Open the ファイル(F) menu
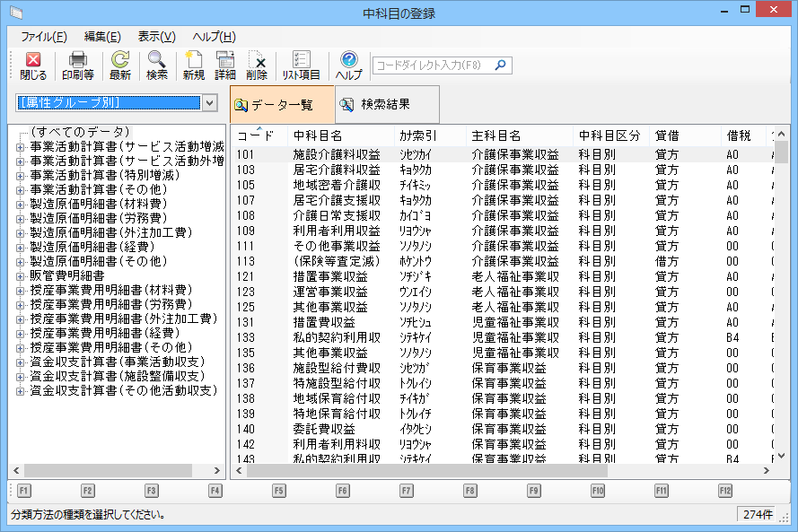Image resolution: width=798 pixels, height=532 pixels. [x=43, y=37]
